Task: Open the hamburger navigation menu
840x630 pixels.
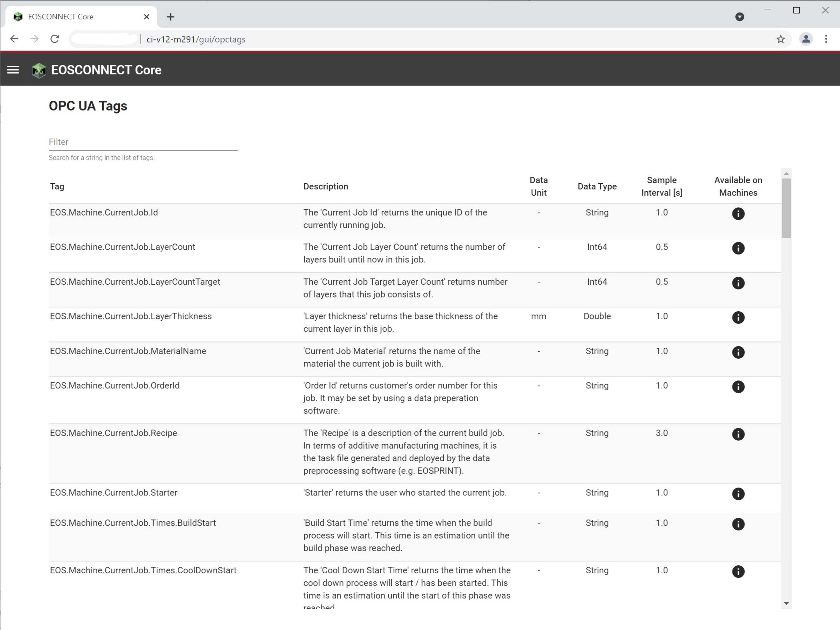Action: click(13, 69)
